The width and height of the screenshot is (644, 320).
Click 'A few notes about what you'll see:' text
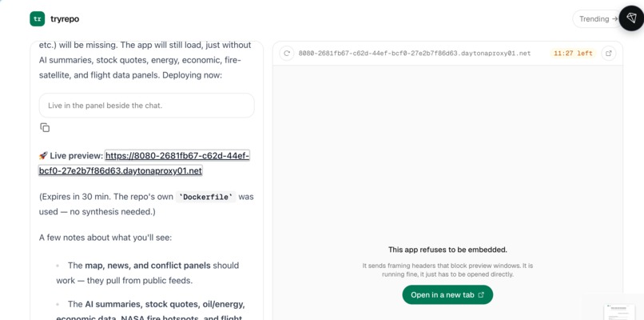(105, 238)
